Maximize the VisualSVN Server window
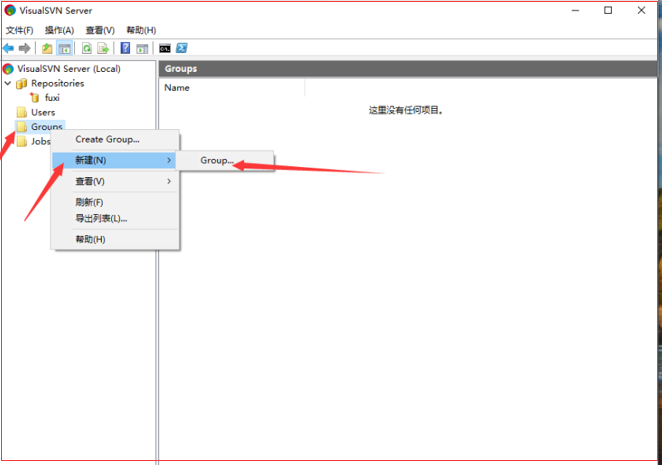Image resolution: width=662 pixels, height=465 pixels. 608,11
